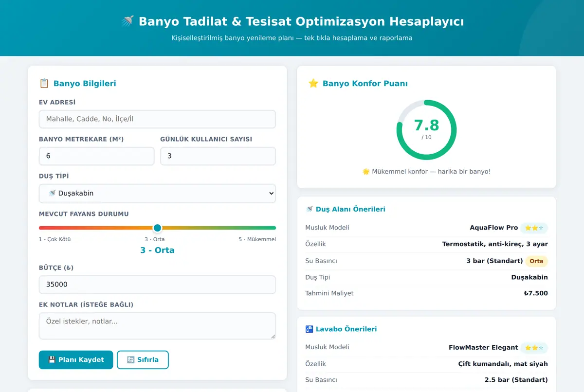Click the '₺7.500' estimated cost
Screen dimensions: 584x392
(x=536, y=293)
